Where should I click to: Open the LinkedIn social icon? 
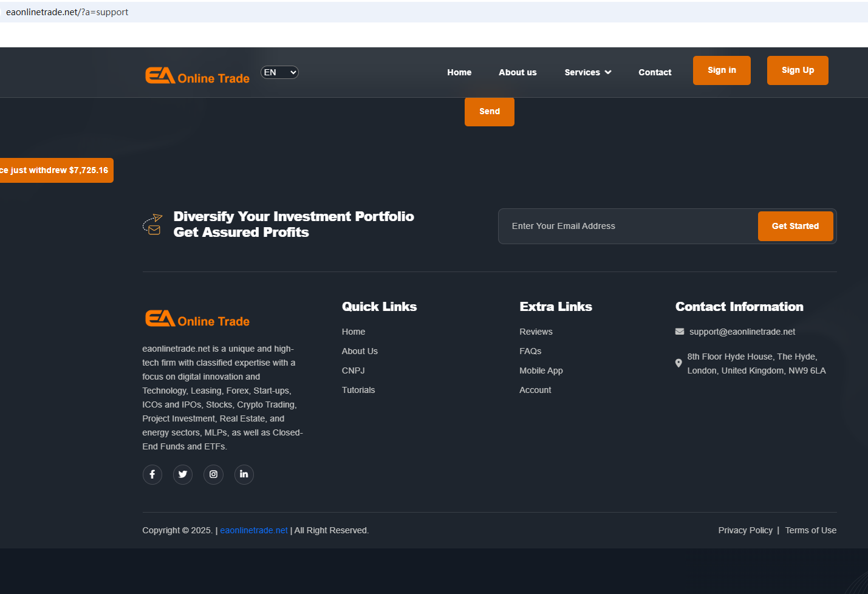[244, 474]
